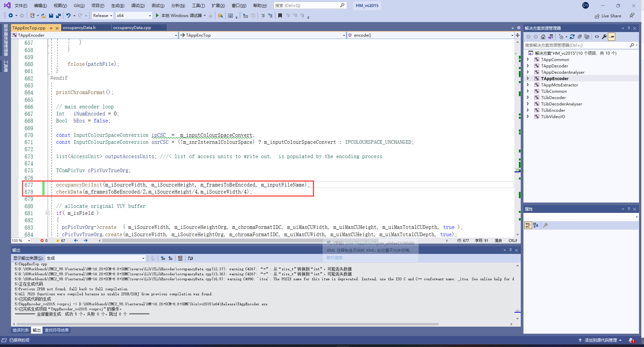Expand the TLibEncoder project node
Image resolution: width=644 pixels, height=347 pixels.
pyautogui.click(x=528, y=110)
